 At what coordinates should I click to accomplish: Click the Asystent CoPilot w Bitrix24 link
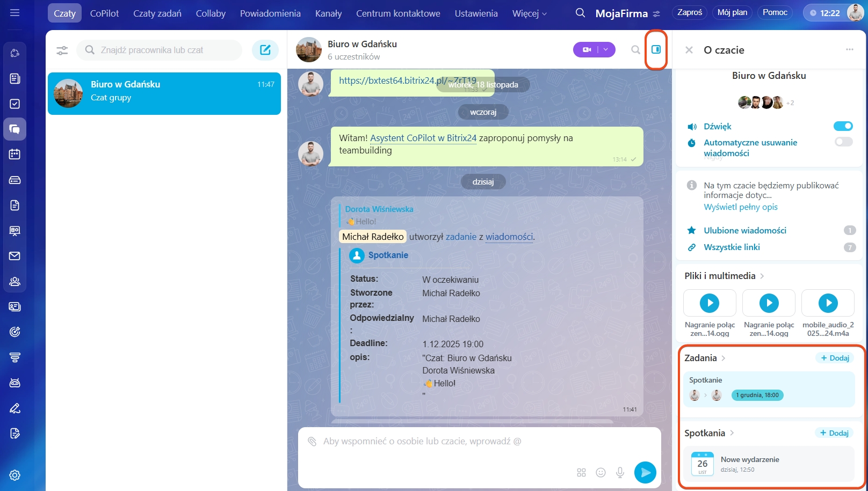[x=423, y=138]
